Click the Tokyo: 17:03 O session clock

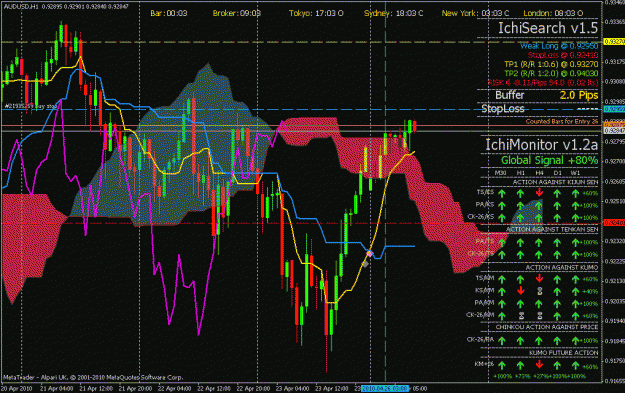coord(316,13)
